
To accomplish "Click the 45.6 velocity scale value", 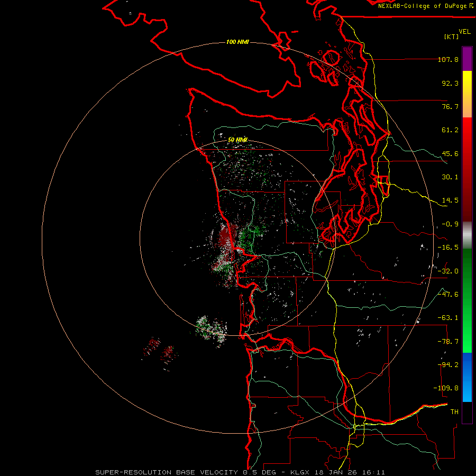I will pos(450,153).
